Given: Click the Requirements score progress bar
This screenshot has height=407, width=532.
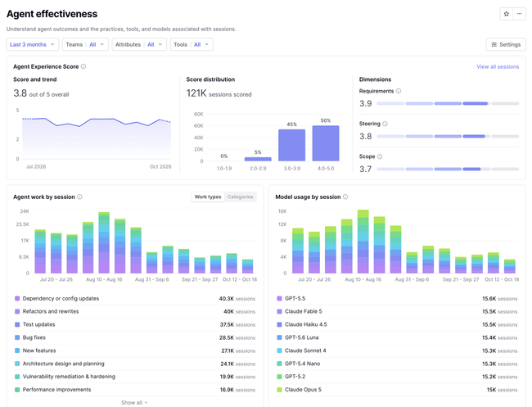Looking at the screenshot, I should 448,103.
